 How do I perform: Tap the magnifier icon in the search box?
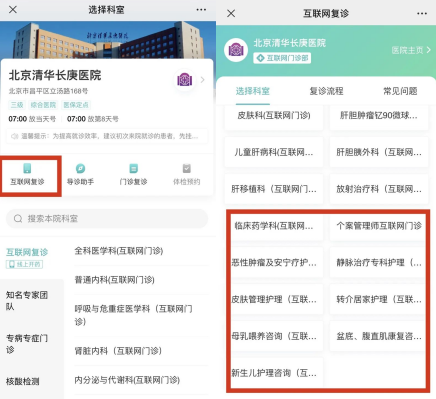click(18, 219)
